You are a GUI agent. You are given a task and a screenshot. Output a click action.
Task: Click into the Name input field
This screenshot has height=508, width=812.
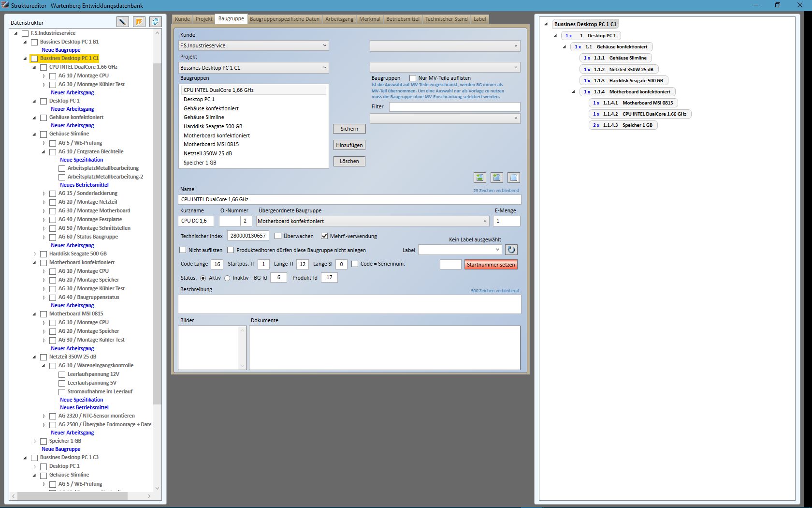coord(349,199)
